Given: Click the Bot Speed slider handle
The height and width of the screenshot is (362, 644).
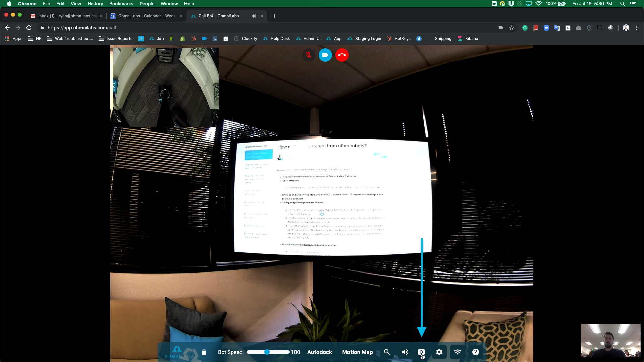Looking at the screenshot, I should [267, 352].
